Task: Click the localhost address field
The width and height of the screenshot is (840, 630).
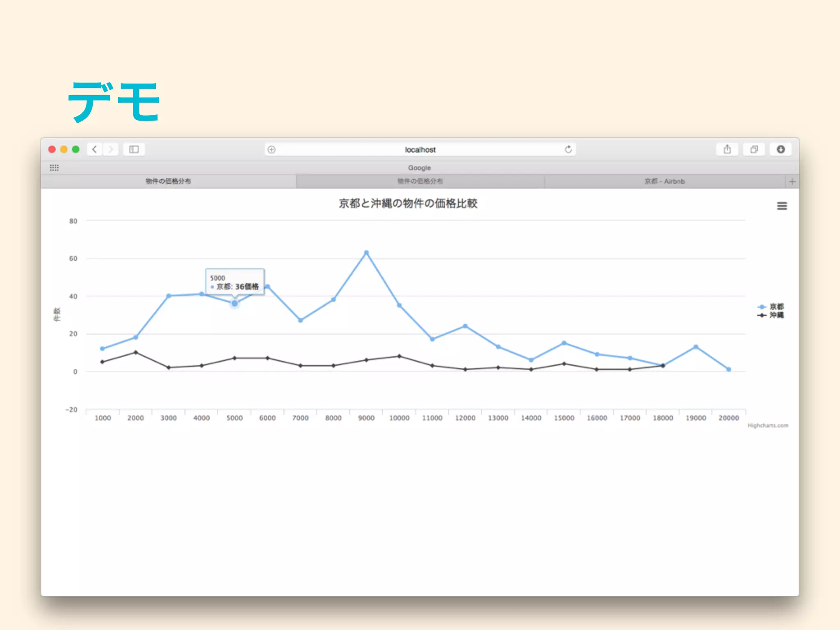Action: pos(420,150)
